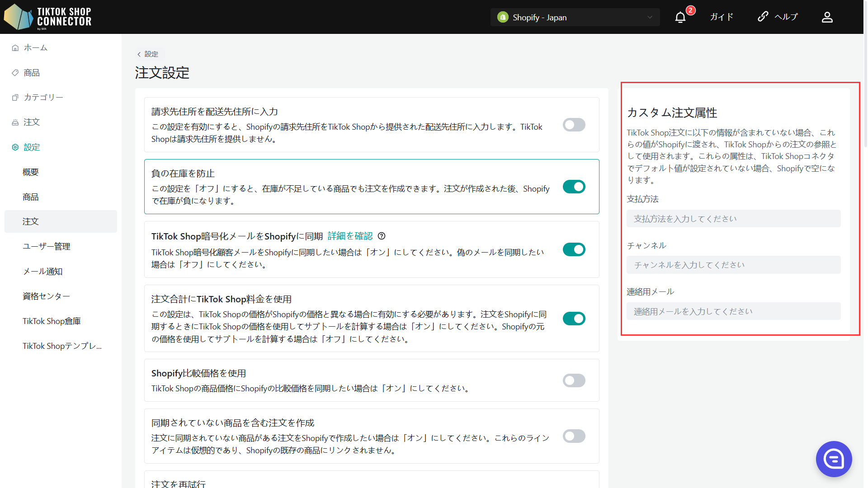868x488 pixels.
Task: Click the ガイド link in header
Action: pyautogui.click(x=722, y=17)
